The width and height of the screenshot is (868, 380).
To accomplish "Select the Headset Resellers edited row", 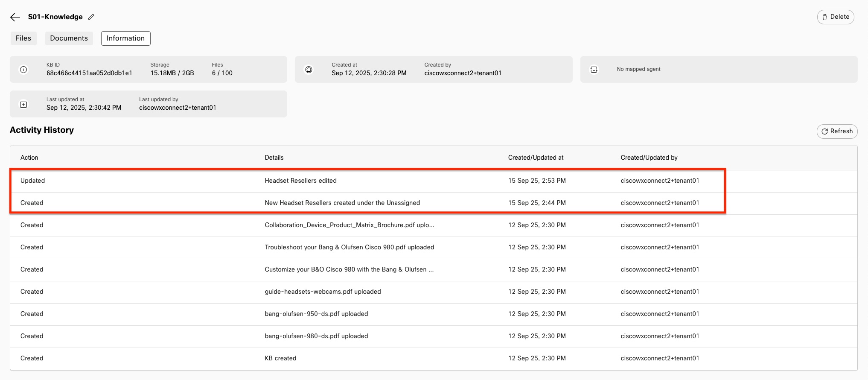I will 300,181.
